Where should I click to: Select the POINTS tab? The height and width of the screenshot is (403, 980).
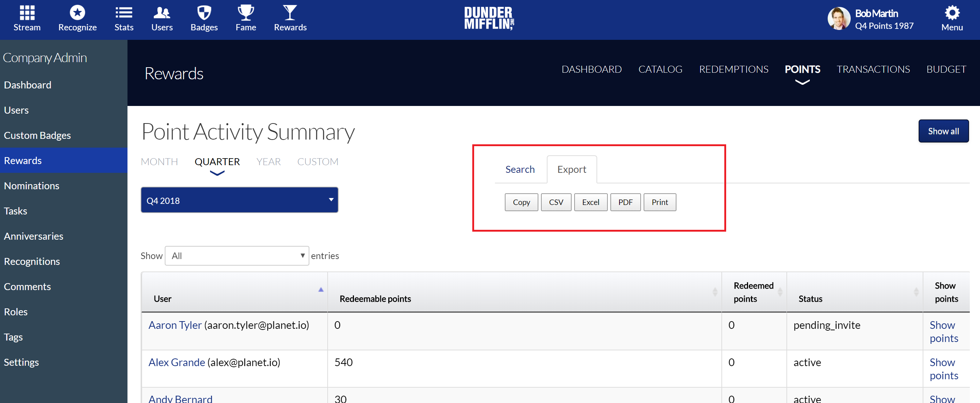tap(802, 69)
